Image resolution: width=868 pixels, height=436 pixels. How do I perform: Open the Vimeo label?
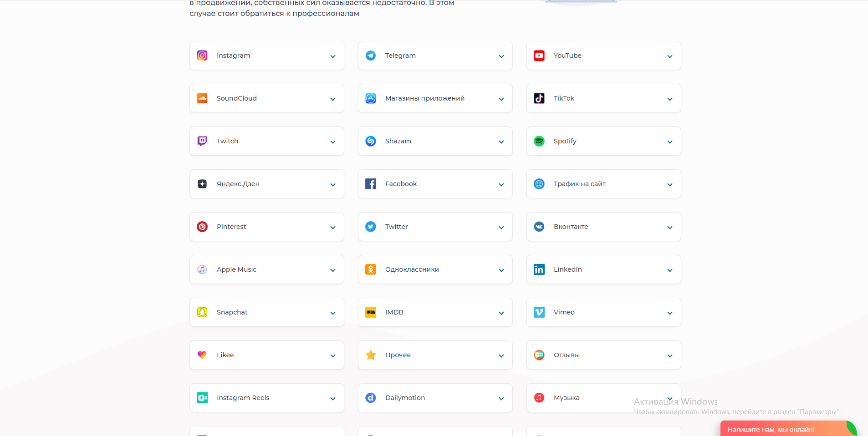coord(564,312)
